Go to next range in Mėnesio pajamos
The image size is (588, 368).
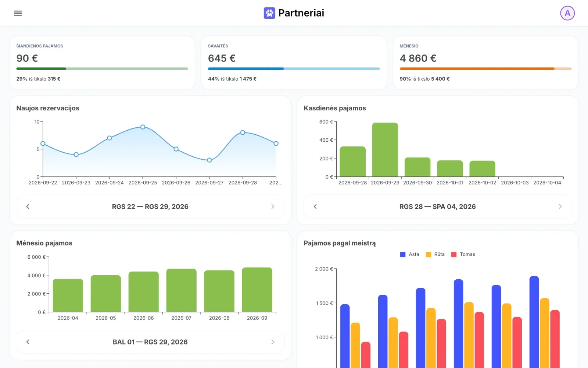(x=273, y=342)
